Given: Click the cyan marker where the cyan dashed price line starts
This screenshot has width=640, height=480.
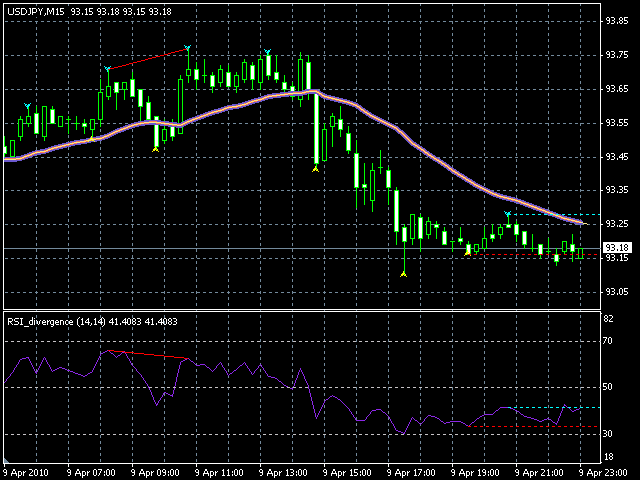Looking at the screenshot, I should click(507, 214).
